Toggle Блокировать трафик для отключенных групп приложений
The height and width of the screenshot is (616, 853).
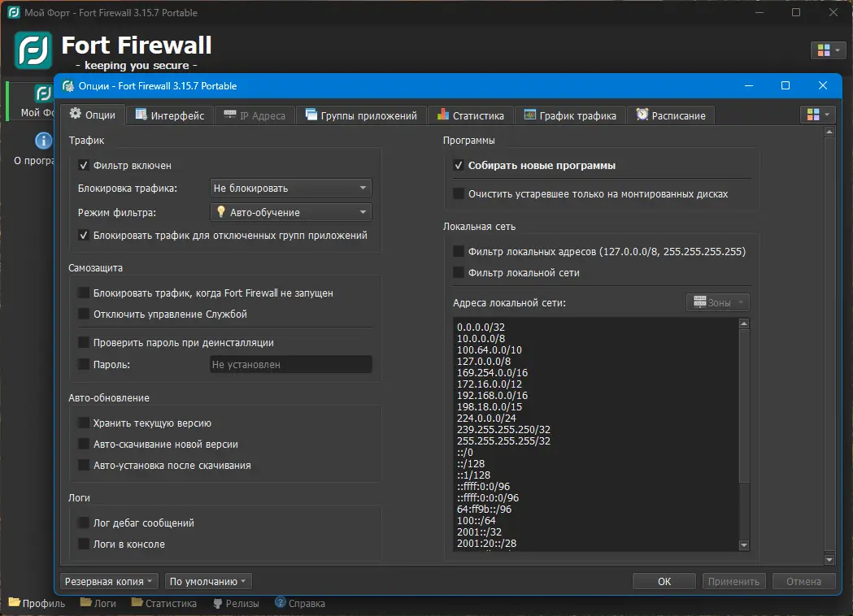coord(83,236)
